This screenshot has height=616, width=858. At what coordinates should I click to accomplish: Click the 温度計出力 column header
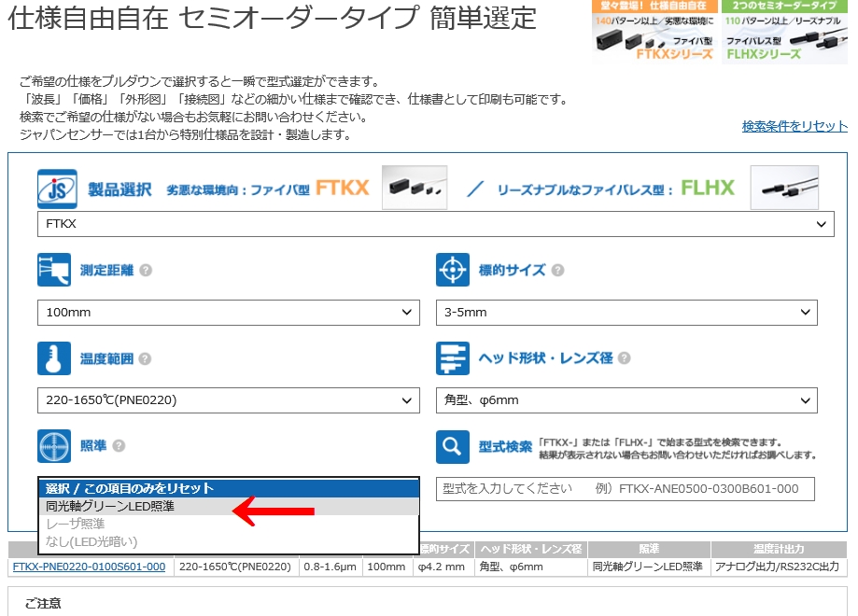point(779,549)
